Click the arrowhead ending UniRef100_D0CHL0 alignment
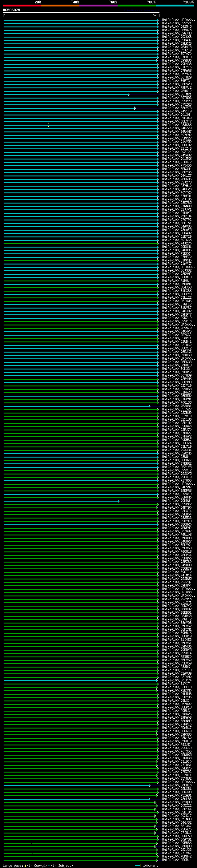 (150, 785)
